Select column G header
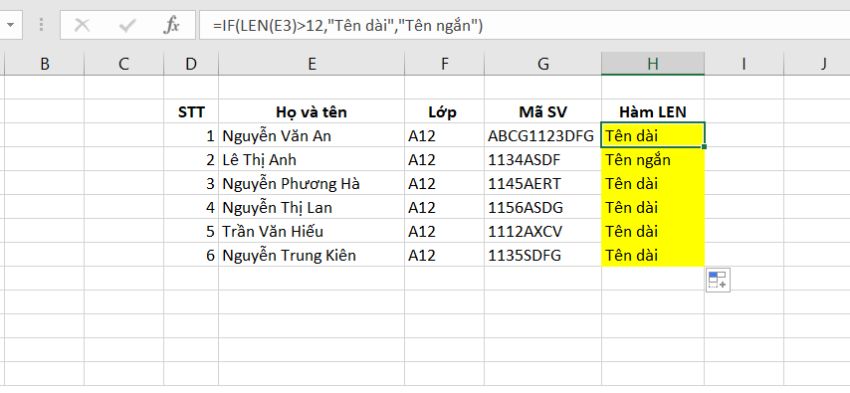 (x=543, y=64)
